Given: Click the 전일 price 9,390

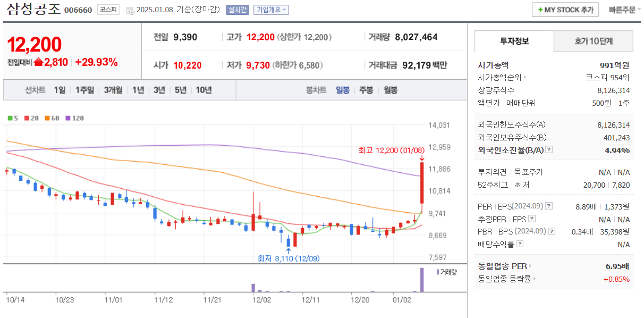Looking at the screenshot, I should (x=185, y=37).
